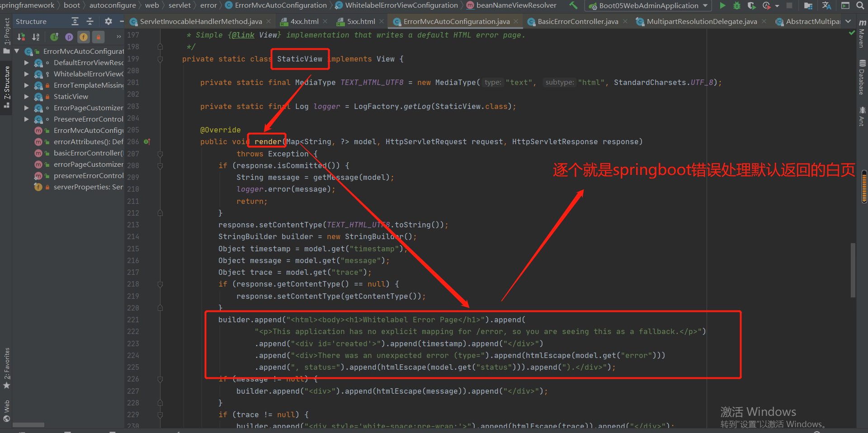Toggle sort alphabetically in Structure
This screenshot has height=433, width=868.
tap(36, 37)
